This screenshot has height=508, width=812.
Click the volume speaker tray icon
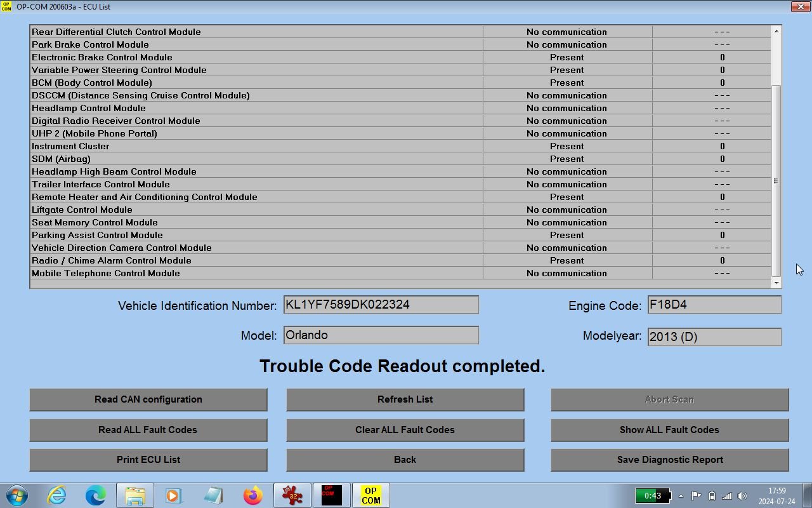pos(742,496)
